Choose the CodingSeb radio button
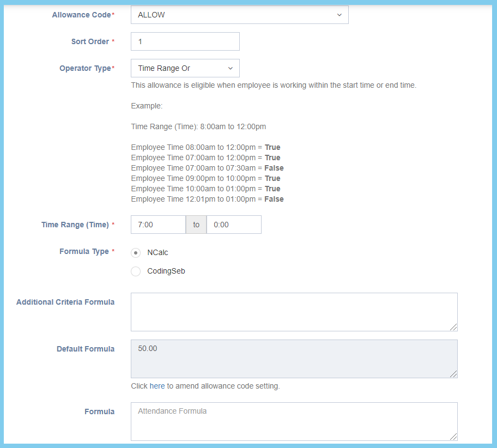 click(136, 271)
